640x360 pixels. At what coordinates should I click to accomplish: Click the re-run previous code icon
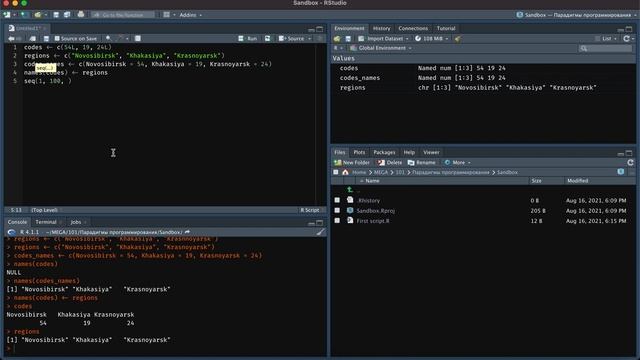[x=267, y=38]
